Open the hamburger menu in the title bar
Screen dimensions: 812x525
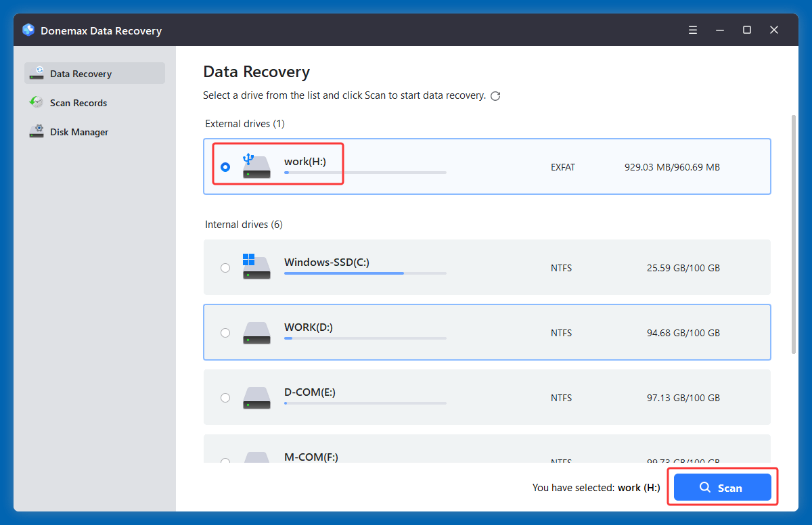tap(693, 30)
